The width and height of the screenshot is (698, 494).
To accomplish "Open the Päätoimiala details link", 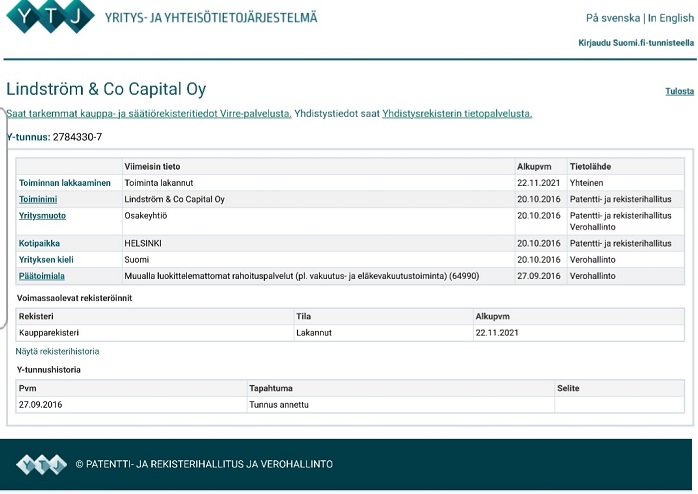I will click(41, 276).
